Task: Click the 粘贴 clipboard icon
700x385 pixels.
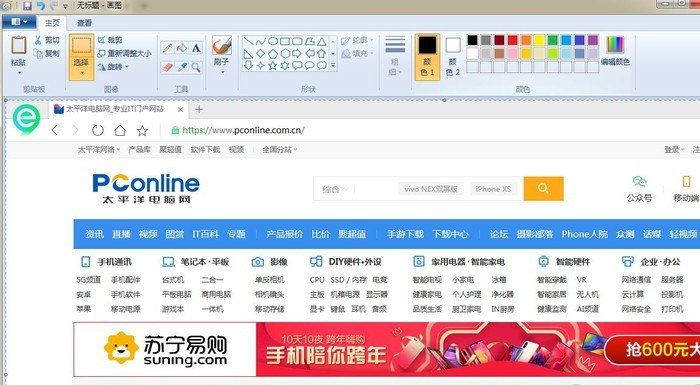Action: coord(19,45)
